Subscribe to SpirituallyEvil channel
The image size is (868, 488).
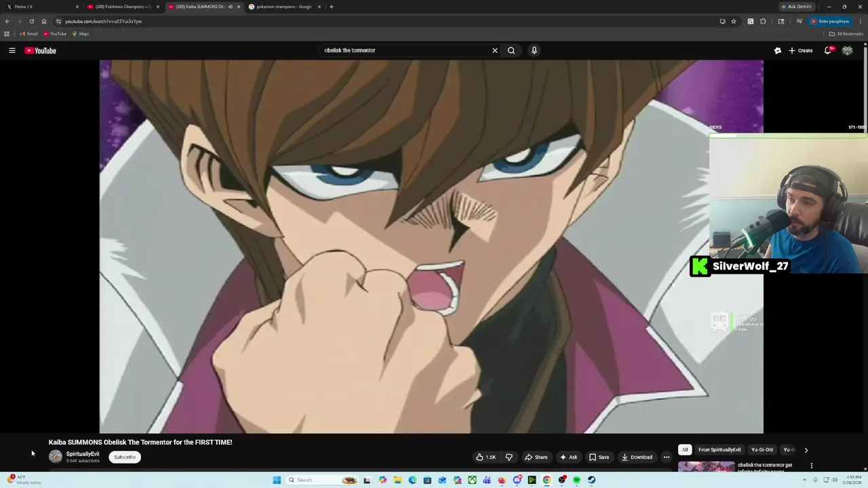pyautogui.click(x=125, y=457)
